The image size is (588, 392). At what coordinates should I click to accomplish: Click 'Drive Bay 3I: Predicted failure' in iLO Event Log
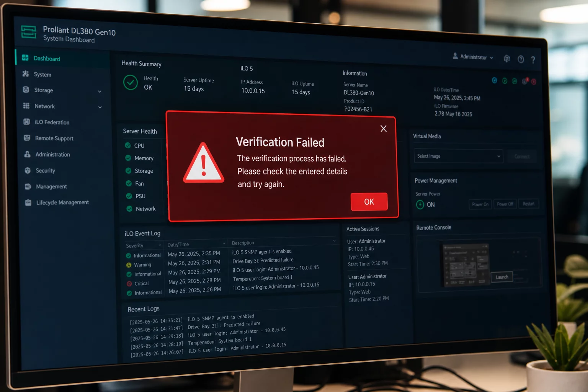(263, 260)
